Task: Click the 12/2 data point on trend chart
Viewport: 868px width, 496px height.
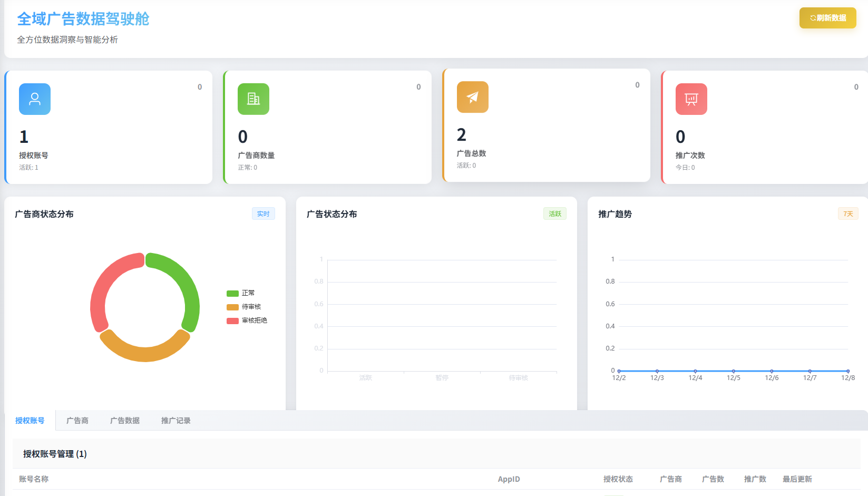Action: [619, 371]
